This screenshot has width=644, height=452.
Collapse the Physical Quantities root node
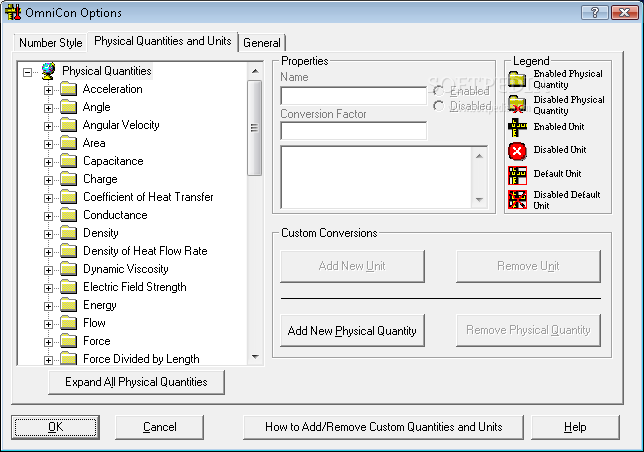[28, 73]
